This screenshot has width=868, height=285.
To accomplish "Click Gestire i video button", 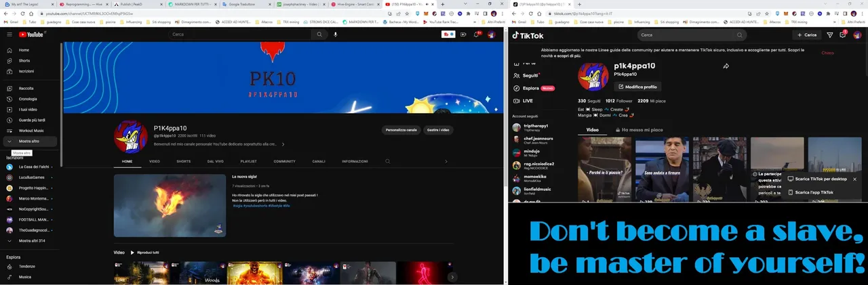I will point(437,129).
